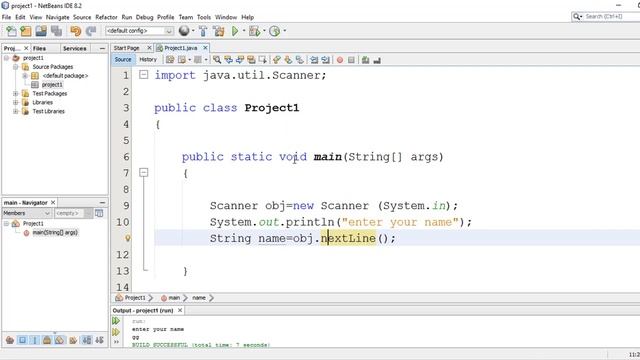Switch to the Services tab
Image resolution: width=640 pixels, height=360 pixels.
[x=75, y=48]
